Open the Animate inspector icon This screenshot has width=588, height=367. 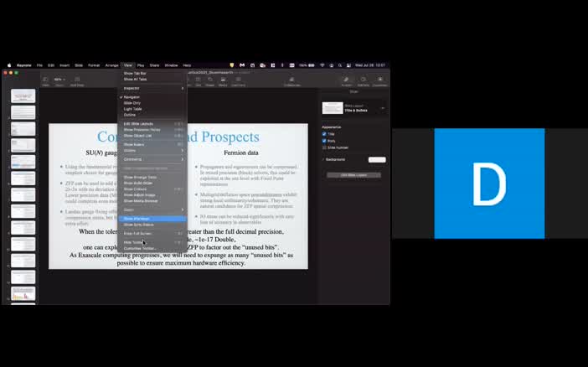(x=363, y=80)
